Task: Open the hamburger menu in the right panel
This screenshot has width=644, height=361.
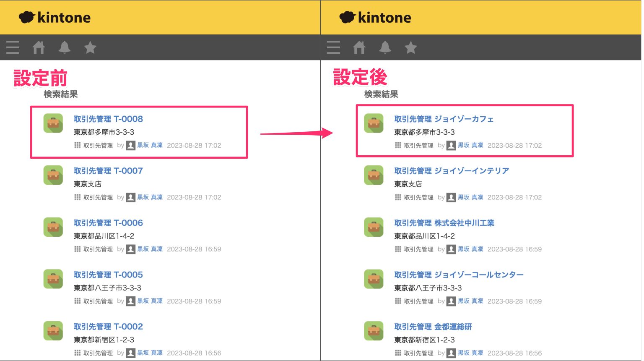Action: coord(333,47)
